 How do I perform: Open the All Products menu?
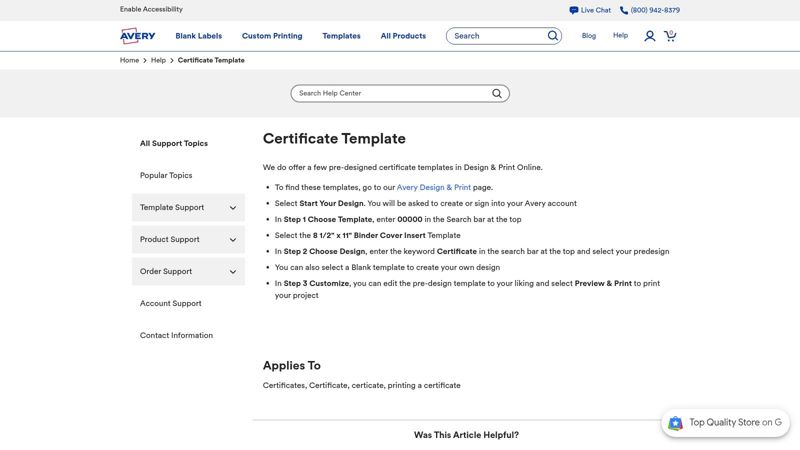(x=403, y=36)
